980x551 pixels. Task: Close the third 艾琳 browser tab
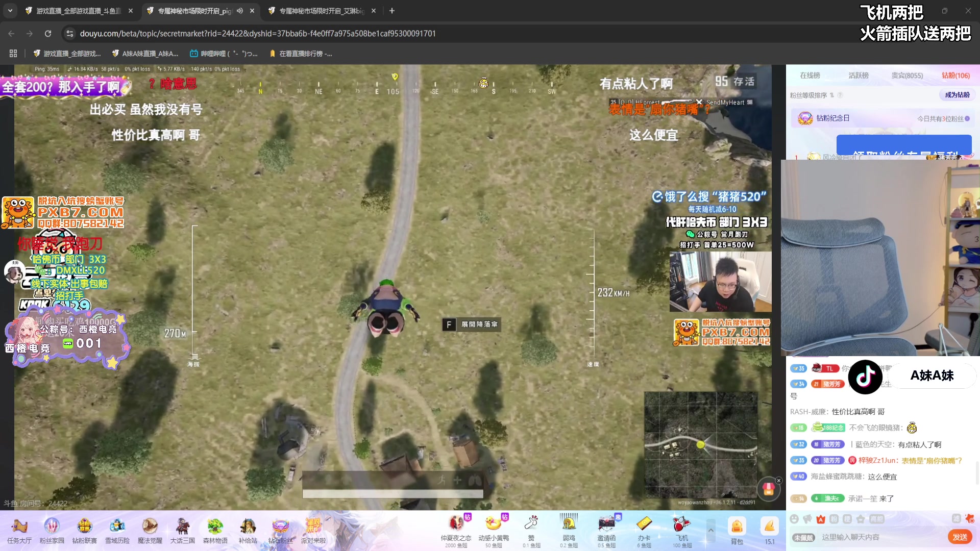pyautogui.click(x=374, y=11)
